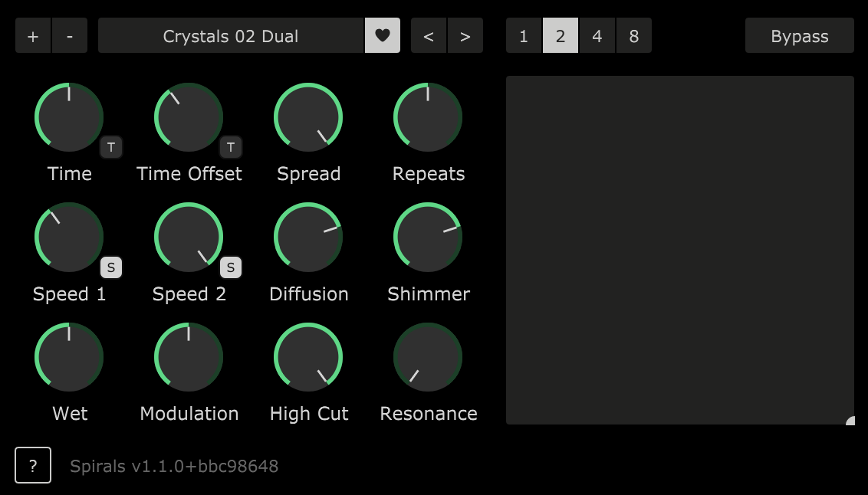The image size is (868, 495).
Task: Toggle the S button beside Speed 2
Action: click(x=231, y=267)
